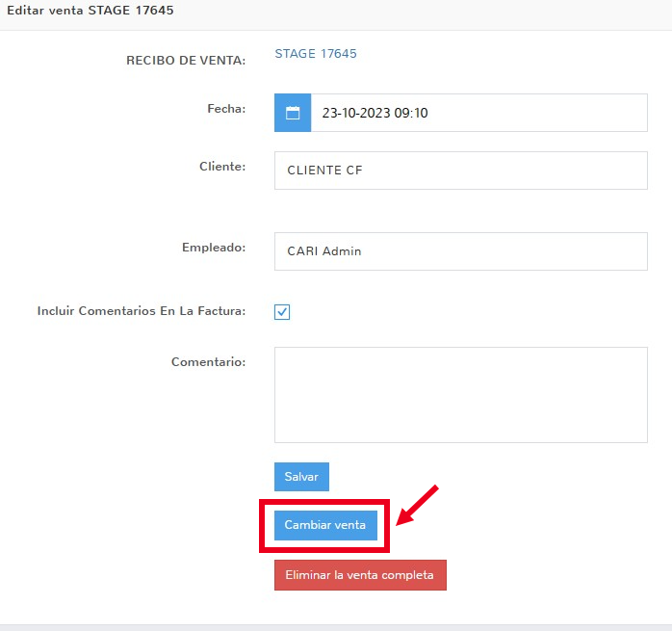The width and height of the screenshot is (672, 631).
Task: Click the 'Fecha:' label
Action: point(226,109)
